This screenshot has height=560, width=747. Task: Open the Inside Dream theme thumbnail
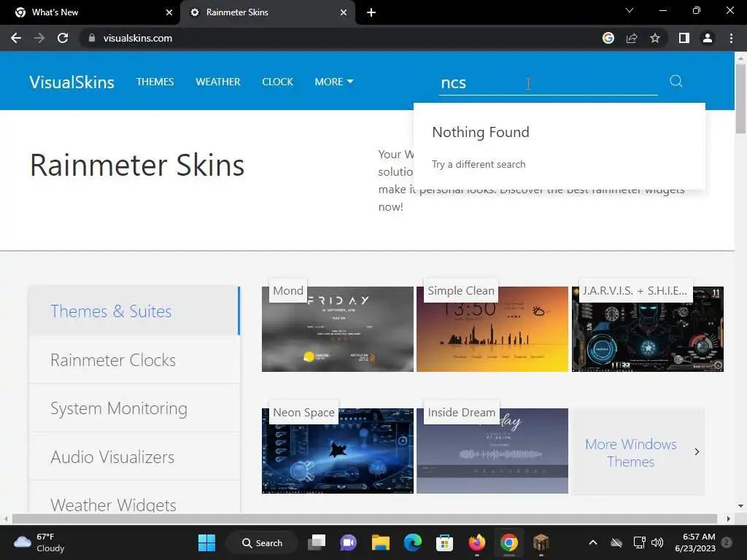[x=492, y=451]
